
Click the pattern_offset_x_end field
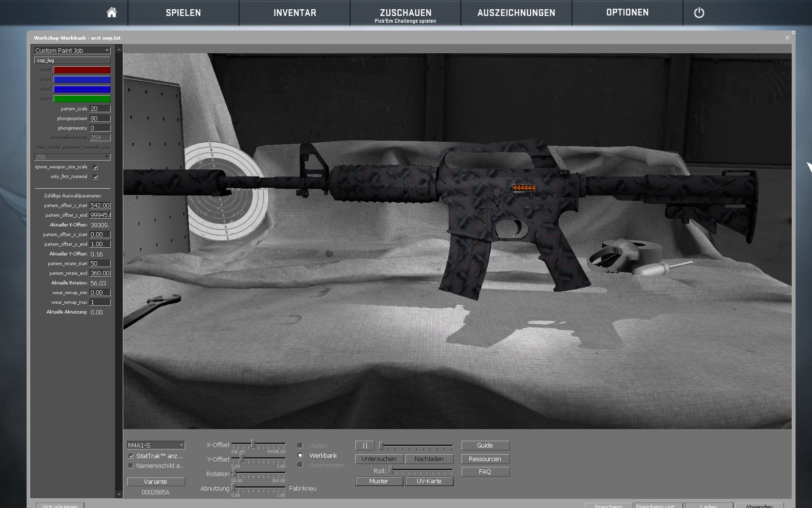click(100, 215)
